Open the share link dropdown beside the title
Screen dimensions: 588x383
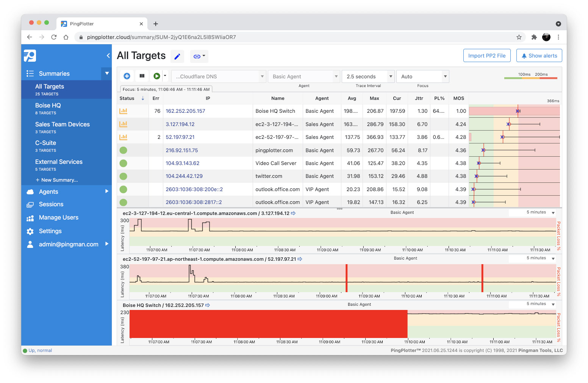199,56
